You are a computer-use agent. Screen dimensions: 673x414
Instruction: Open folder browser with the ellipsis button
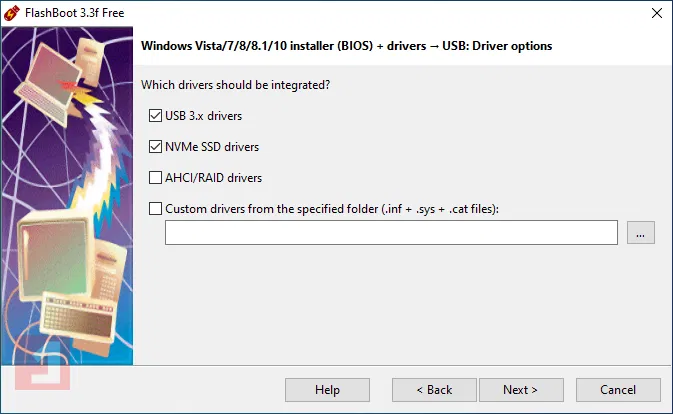point(641,233)
